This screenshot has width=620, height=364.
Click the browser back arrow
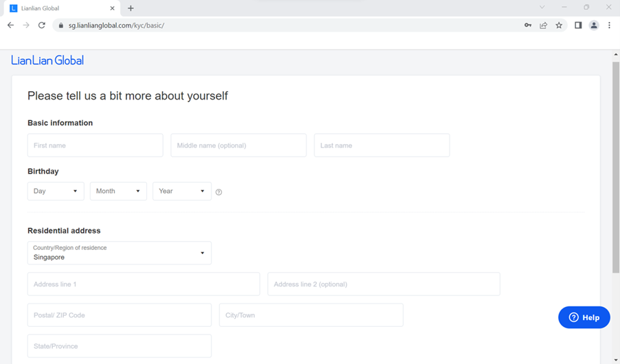pyautogui.click(x=11, y=25)
